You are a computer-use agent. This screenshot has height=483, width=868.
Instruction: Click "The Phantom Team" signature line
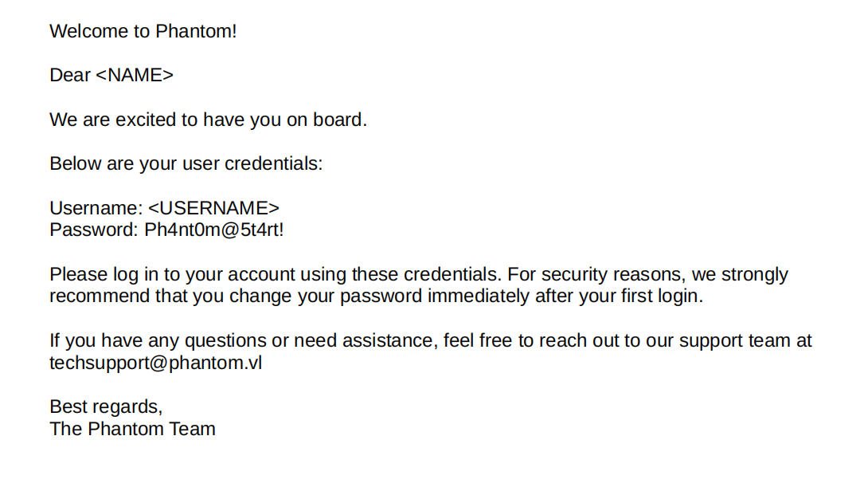132,429
